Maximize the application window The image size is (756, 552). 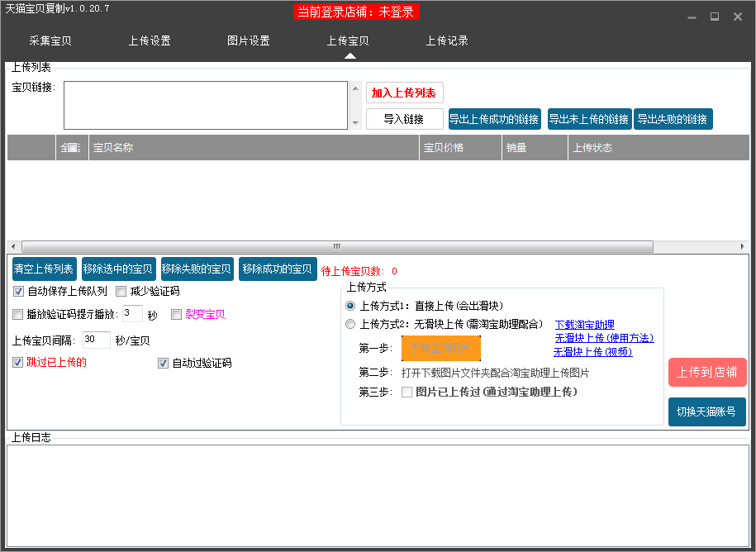coord(714,17)
